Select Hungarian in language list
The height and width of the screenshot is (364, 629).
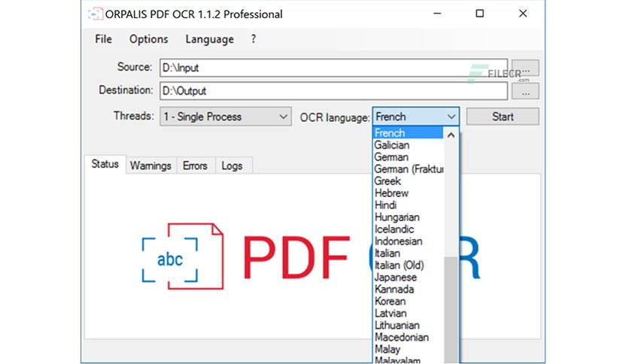click(408, 217)
